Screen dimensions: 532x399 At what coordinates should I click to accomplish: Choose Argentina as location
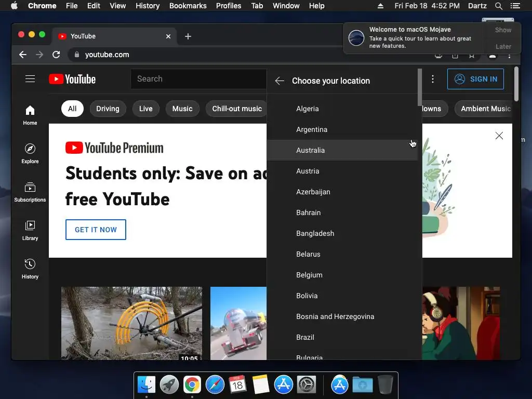pyautogui.click(x=342, y=129)
